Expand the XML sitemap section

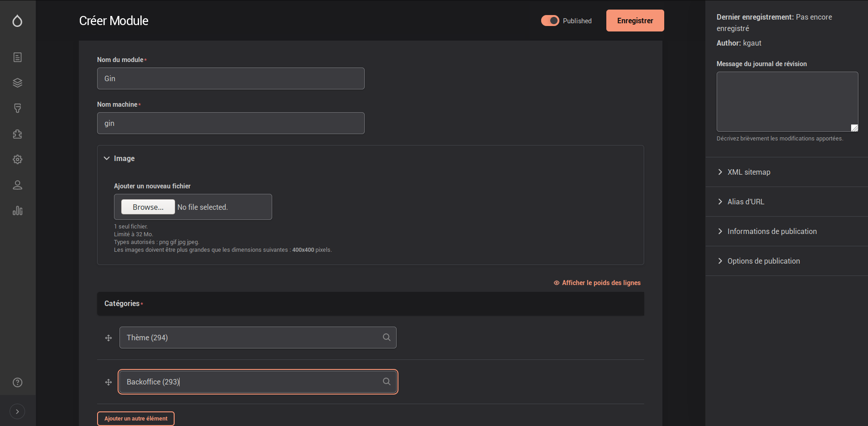click(x=749, y=172)
